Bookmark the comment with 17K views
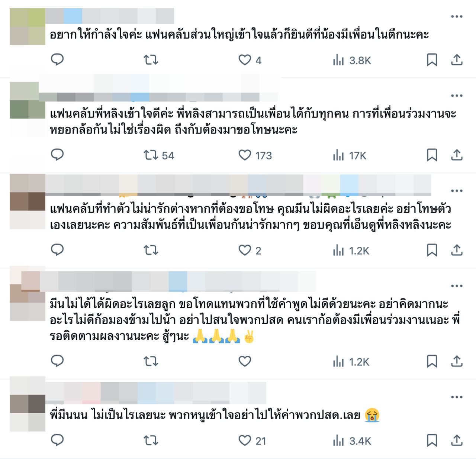 coord(432,155)
